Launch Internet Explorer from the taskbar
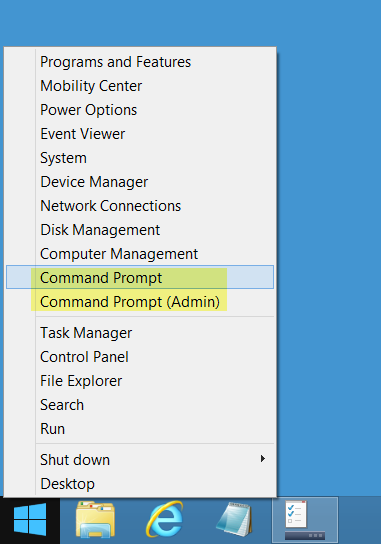 [165, 519]
